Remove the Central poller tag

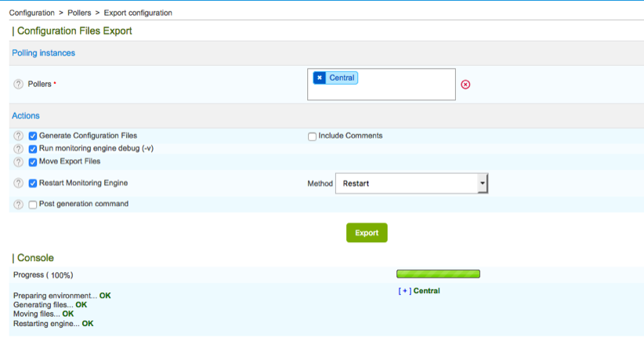pos(320,78)
